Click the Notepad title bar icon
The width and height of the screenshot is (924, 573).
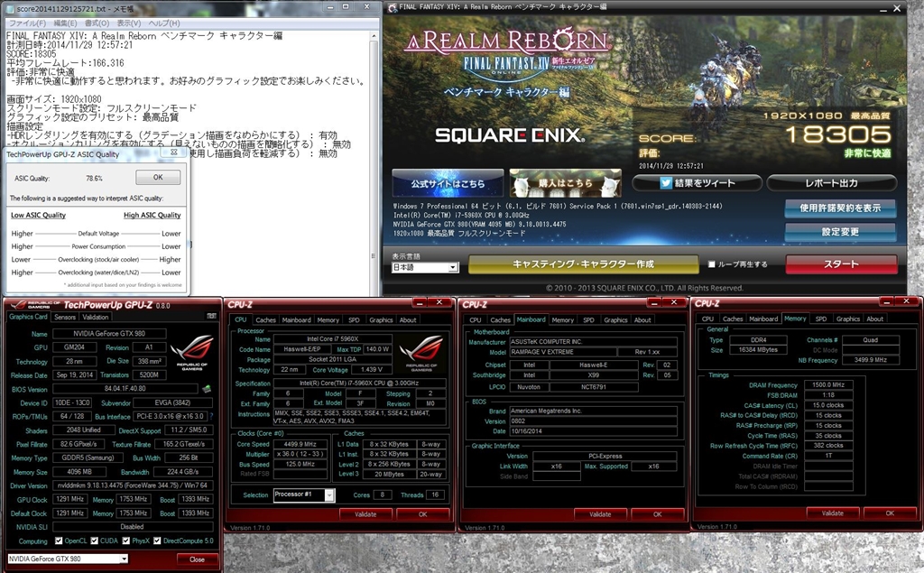click(10, 9)
